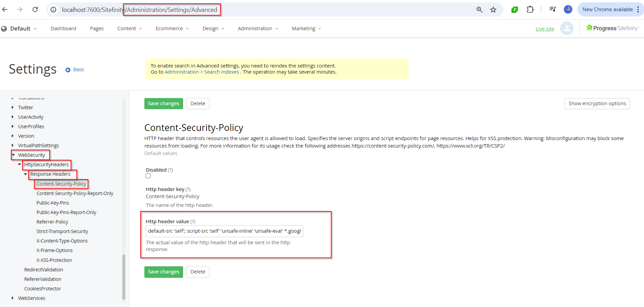
Task: Expand the Twitter settings node
Action: point(13,107)
